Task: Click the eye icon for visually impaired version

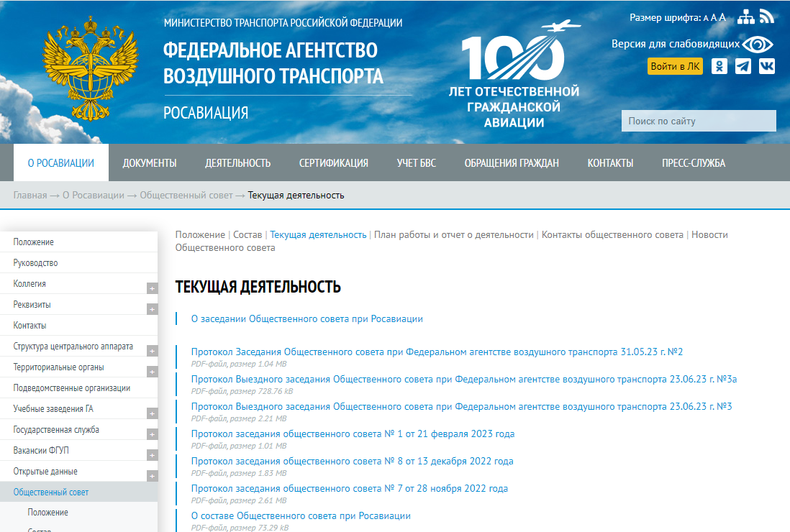Action: 757,45
